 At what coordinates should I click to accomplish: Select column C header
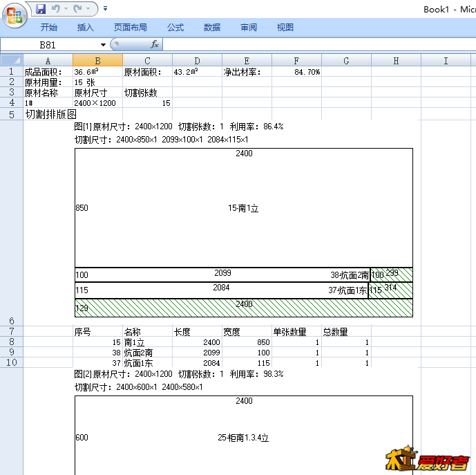(x=147, y=60)
